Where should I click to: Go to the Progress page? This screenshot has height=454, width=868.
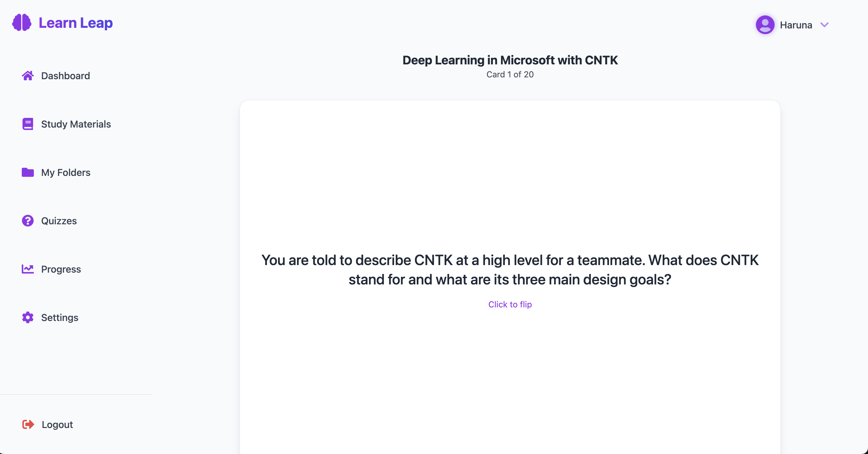(61, 269)
